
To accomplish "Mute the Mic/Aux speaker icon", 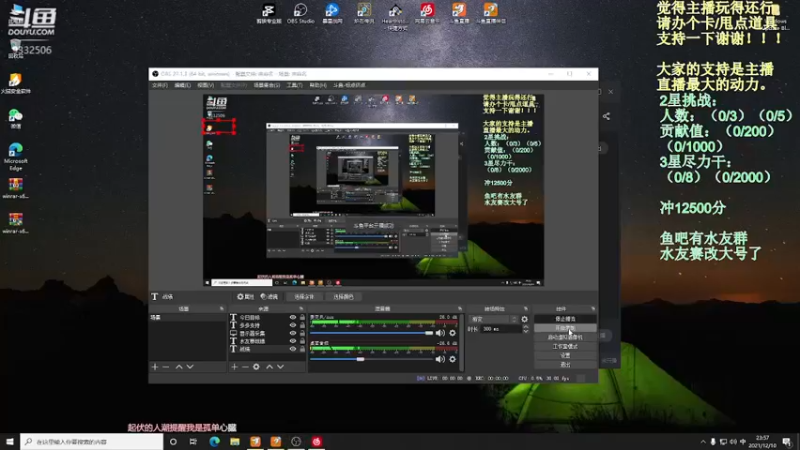I will point(440,333).
